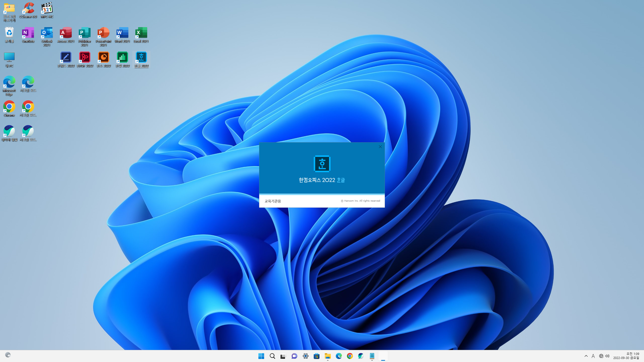This screenshot has height=362, width=644.
Task: Select the 한셀 2022 desktop shortcut
Action: (122, 58)
